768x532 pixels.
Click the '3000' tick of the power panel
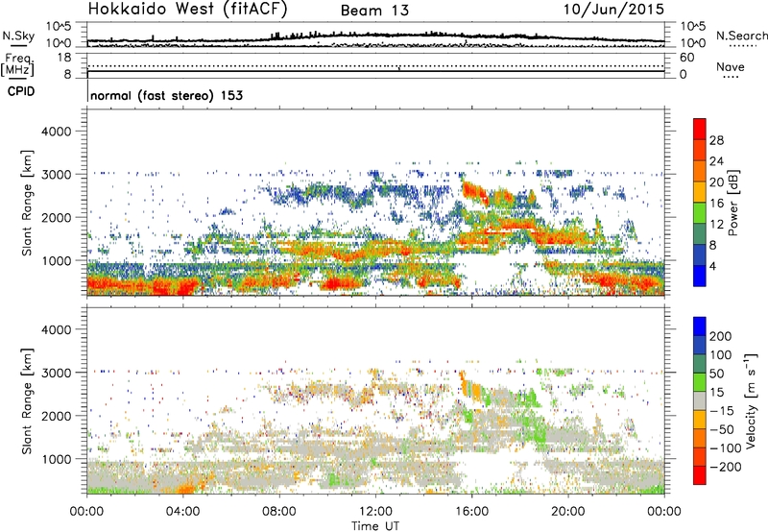pyautogui.click(x=57, y=175)
